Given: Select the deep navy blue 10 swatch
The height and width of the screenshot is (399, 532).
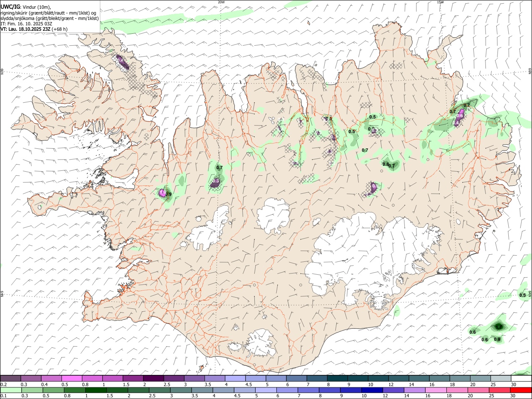Looking at the screenshot, I should (372, 390).
